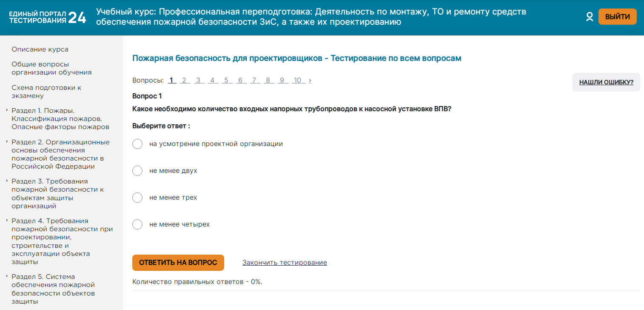Expand Раздел 2 Организационные основы section

[7, 142]
